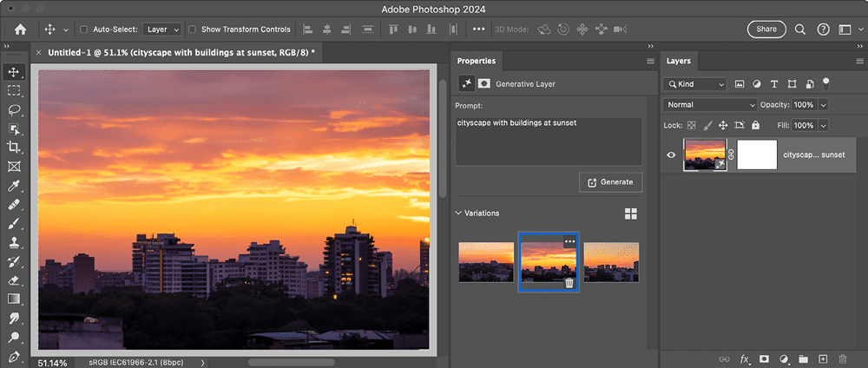Open the Help question mark icon

tap(823, 30)
